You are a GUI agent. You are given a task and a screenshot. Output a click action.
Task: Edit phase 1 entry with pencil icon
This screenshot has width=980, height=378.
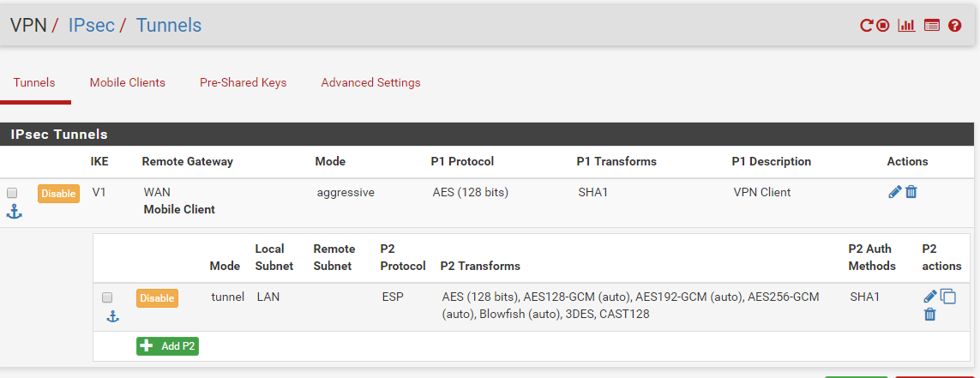click(x=894, y=193)
